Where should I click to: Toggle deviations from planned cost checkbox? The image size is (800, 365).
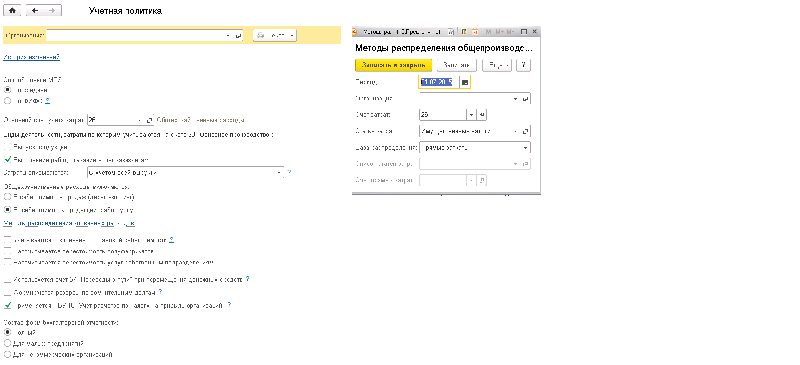click(x=7, y=239)
